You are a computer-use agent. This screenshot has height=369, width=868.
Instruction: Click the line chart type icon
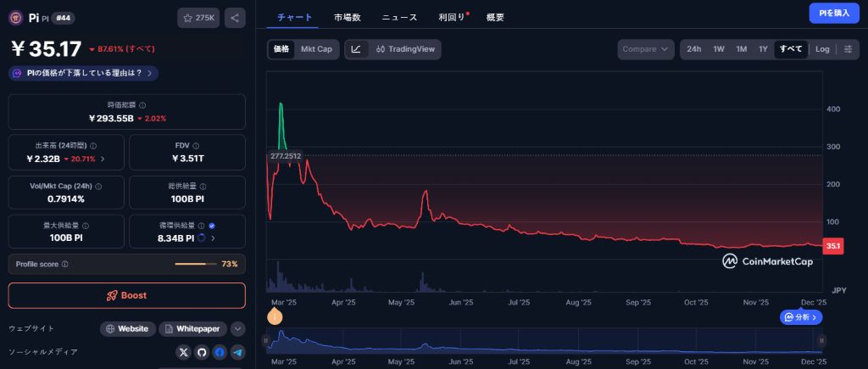click(x=356, y=49)
